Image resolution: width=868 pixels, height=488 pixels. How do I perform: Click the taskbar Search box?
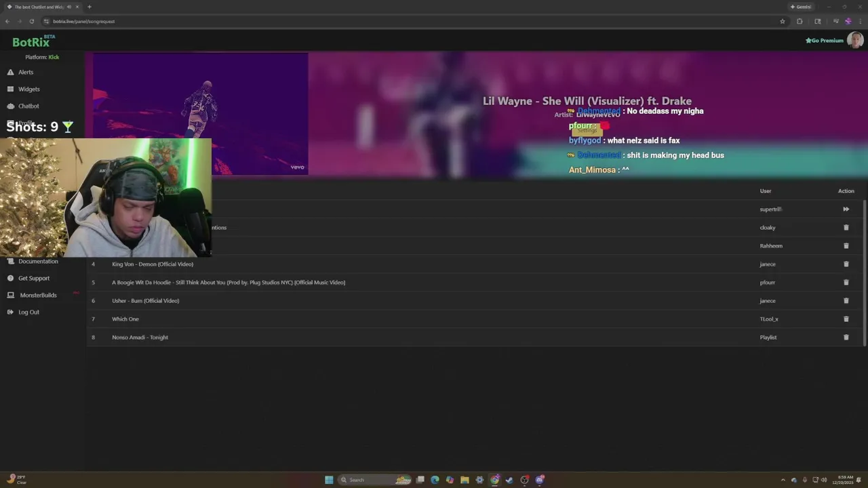pyautogui.click(x=376, y=480)
